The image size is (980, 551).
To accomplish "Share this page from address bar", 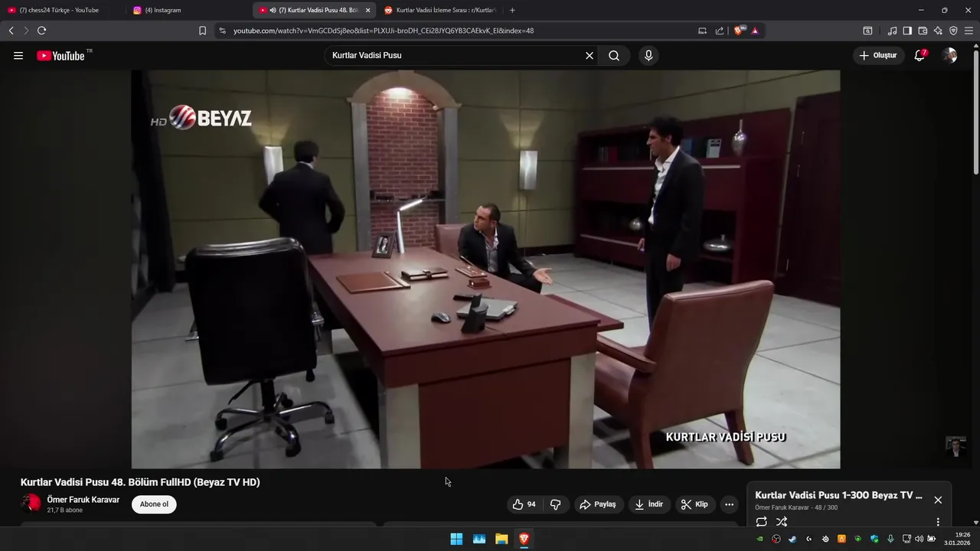I will point(720,31).
